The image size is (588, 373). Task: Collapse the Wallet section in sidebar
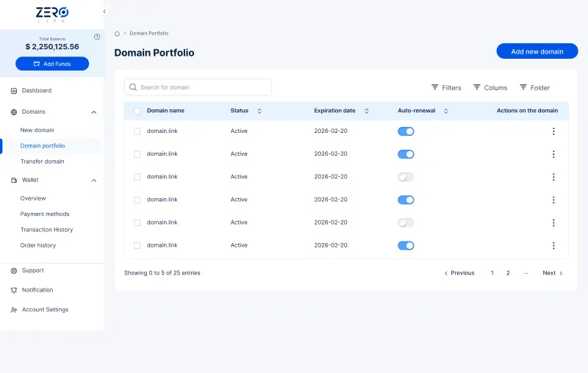click(x=93, y=180)
